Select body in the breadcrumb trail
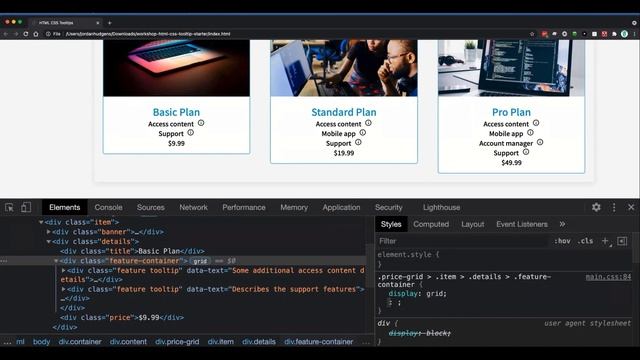 tap(41, 342)
